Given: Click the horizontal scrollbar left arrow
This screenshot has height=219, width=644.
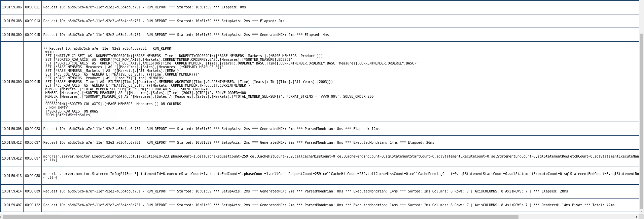Looking at the screenshot, I should (x=1, y=217).
